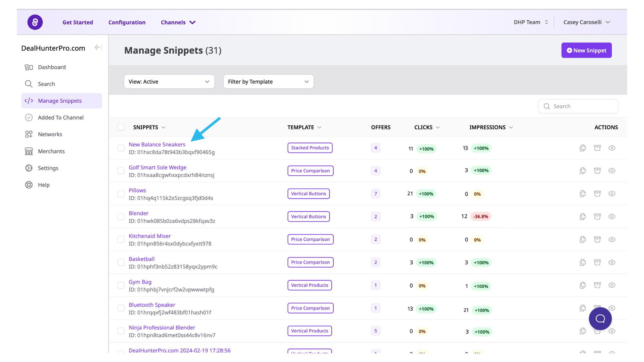Click the copy icon for New Balance Sneakers
The image size is (644, 362).
pos(582,148)
